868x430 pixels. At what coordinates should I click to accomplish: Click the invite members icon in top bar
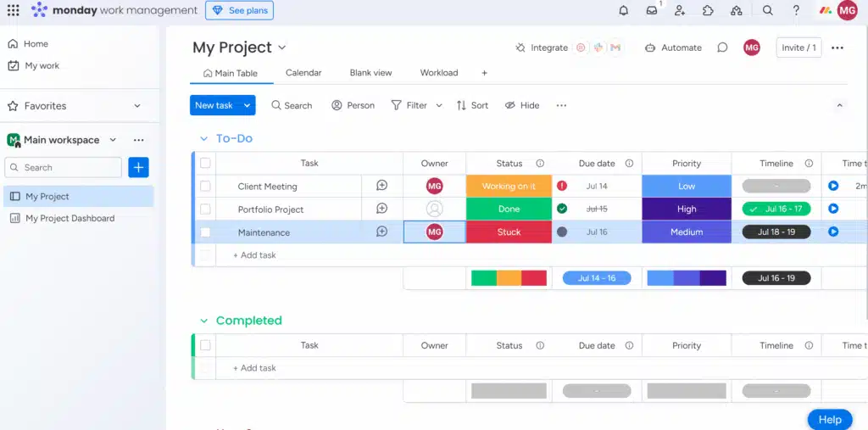coord(680,10)
